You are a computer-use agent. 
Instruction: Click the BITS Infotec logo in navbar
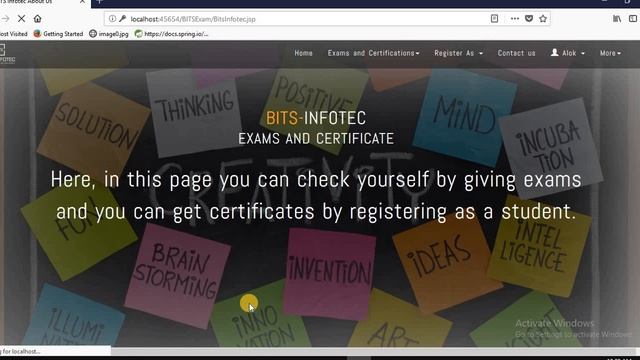(7, 53)
